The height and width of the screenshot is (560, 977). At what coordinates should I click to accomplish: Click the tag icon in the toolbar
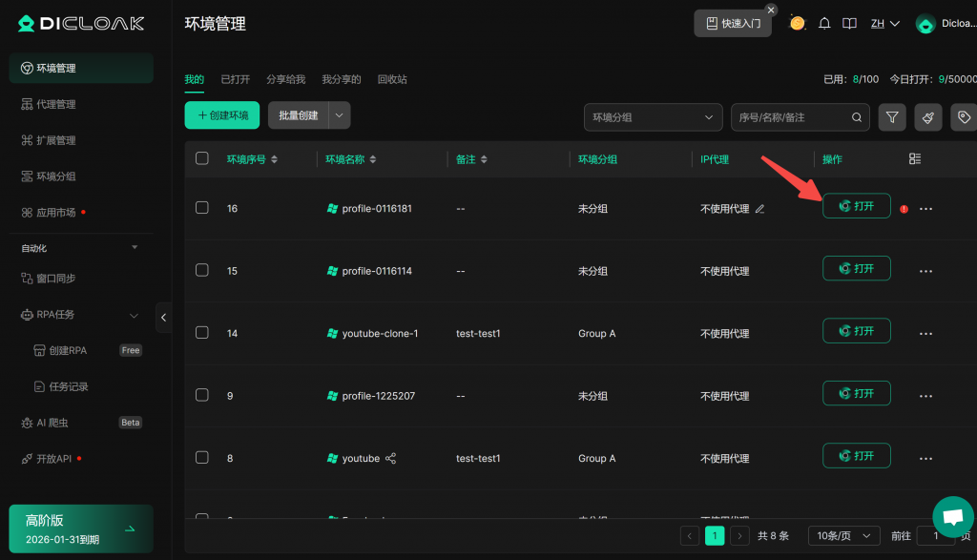point(964,117)
